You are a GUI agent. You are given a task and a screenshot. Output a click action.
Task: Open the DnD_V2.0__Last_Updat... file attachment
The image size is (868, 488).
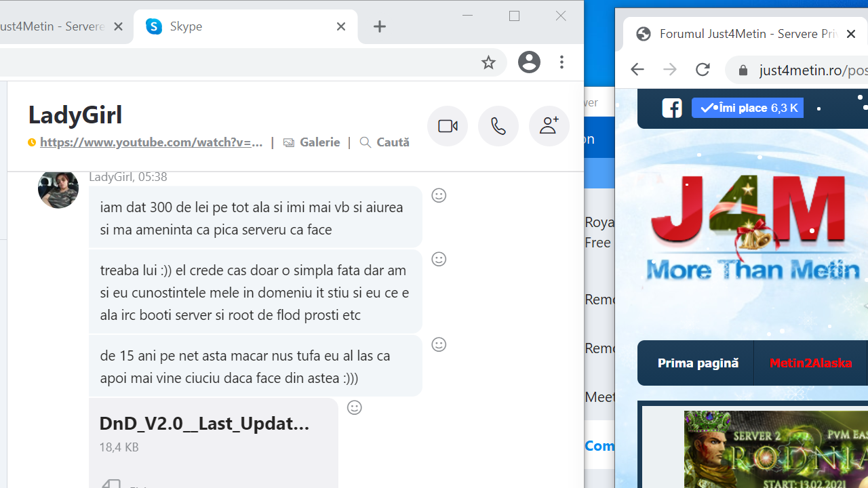[x=213, y=443]
